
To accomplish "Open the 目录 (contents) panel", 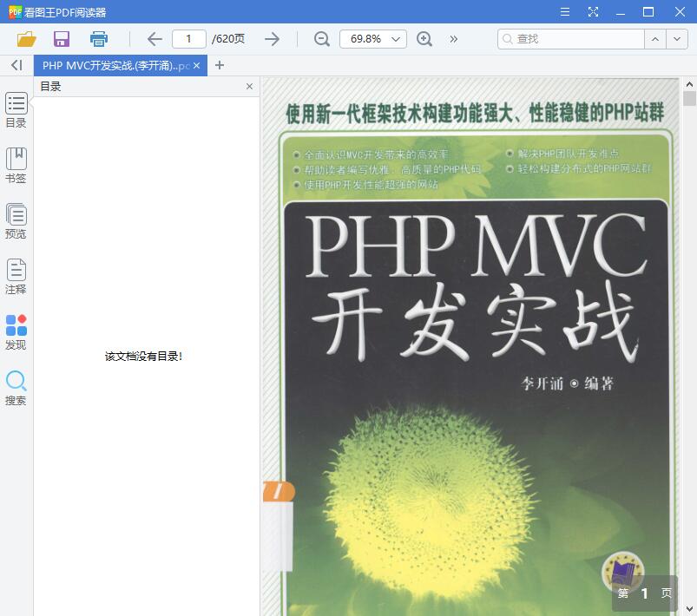I will tap(16, 109).
